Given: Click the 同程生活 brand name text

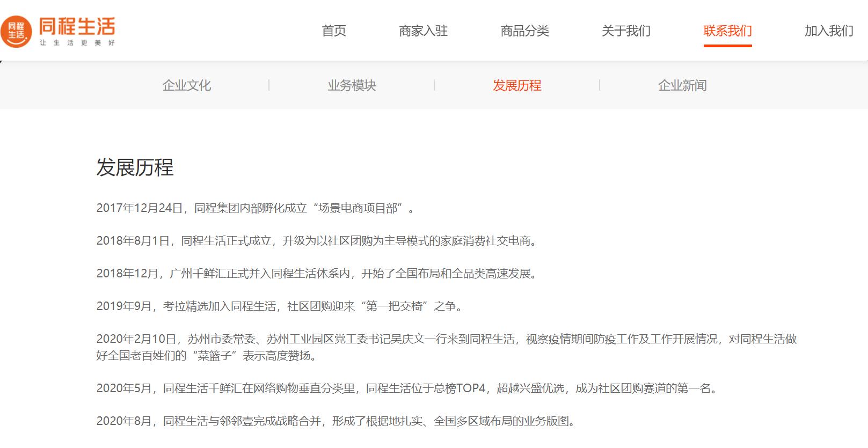Looking at the screenshot, I should point(77,26).
